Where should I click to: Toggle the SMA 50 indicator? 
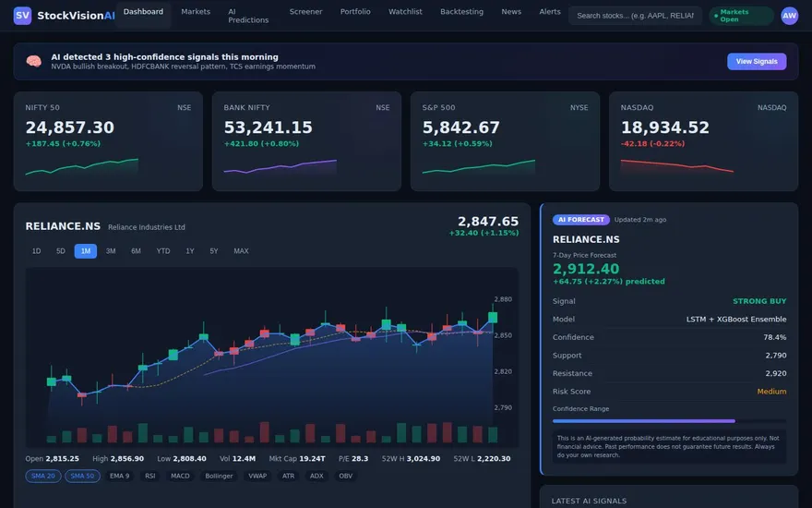(x=82, y=476)
